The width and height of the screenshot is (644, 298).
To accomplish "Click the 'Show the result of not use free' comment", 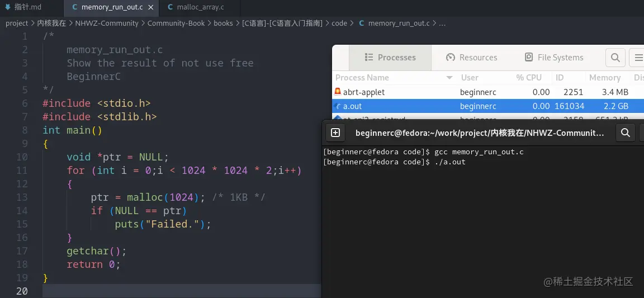I will (x=160, y=63).
